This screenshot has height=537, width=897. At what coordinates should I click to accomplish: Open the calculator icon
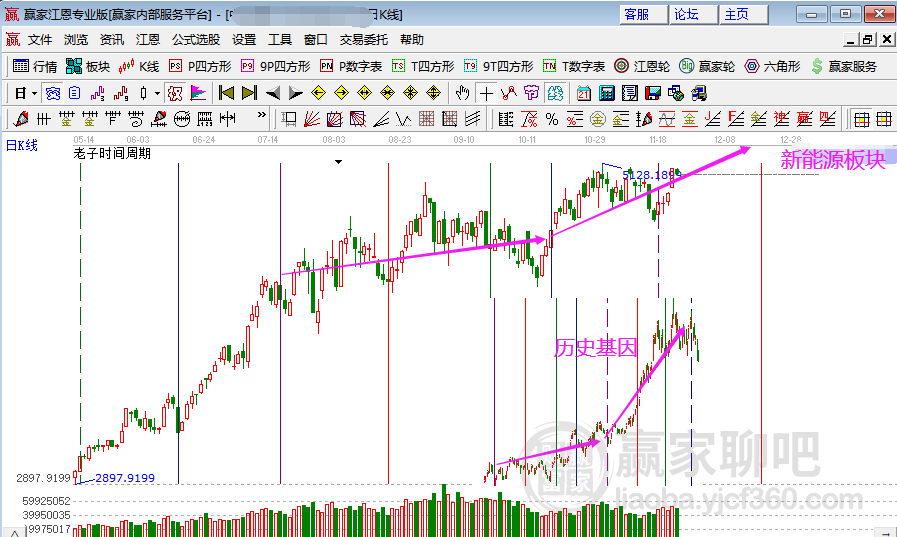[606, 93]
